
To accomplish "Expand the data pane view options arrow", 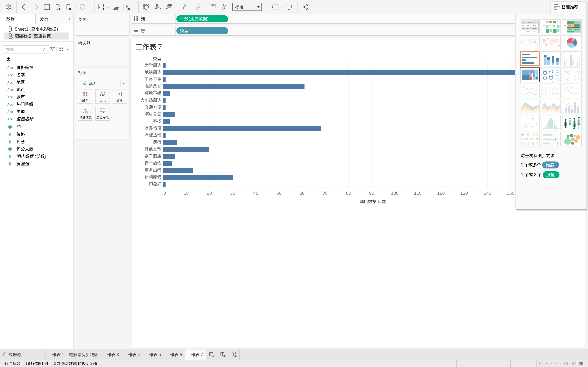I will 68,49.
